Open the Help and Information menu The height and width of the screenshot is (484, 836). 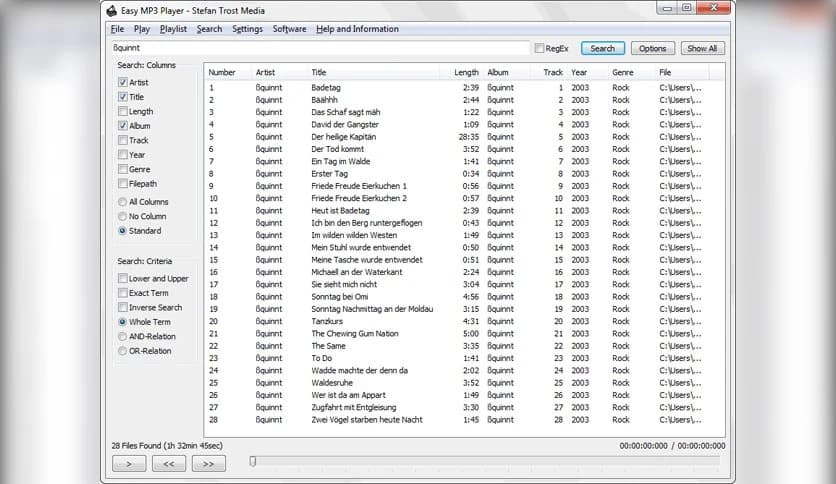coord(357,29)
